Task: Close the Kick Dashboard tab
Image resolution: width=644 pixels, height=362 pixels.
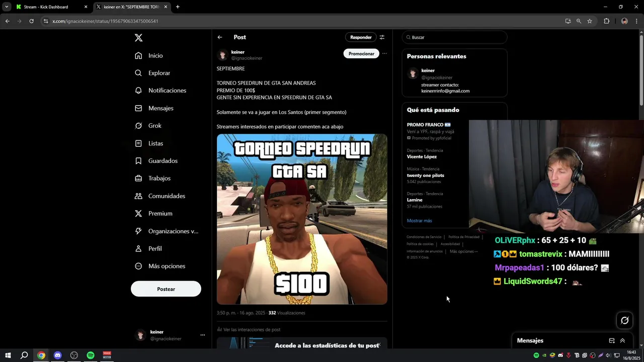Action: click(x=86, y=7)
